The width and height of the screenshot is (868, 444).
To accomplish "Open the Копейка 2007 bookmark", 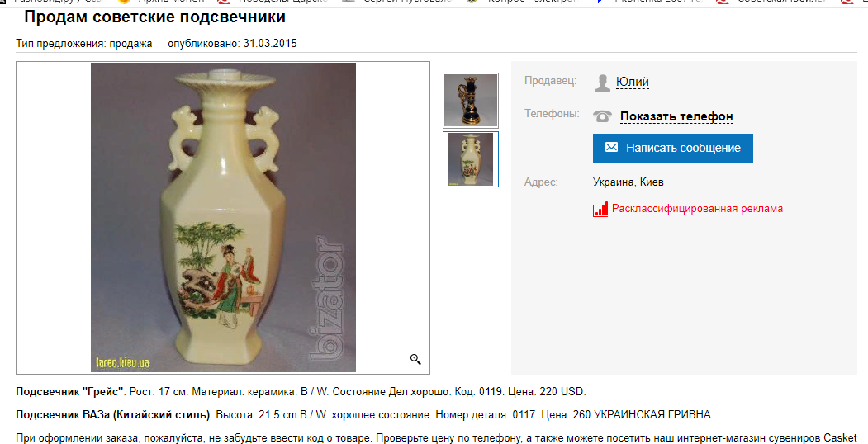I will pos(659,1).
